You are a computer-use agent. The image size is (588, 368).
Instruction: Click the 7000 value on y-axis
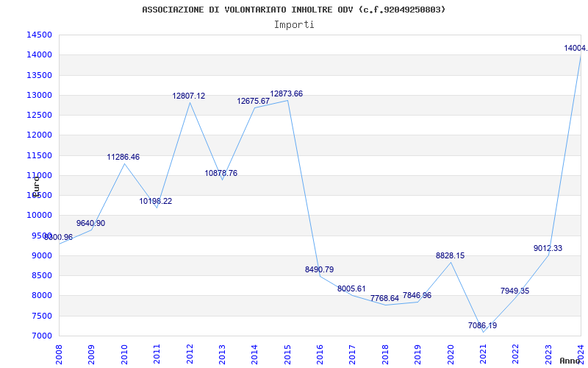point(41,336)
